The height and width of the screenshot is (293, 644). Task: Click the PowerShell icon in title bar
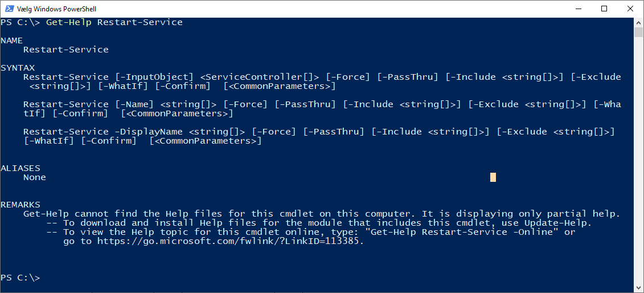click(x=10, y=9)
